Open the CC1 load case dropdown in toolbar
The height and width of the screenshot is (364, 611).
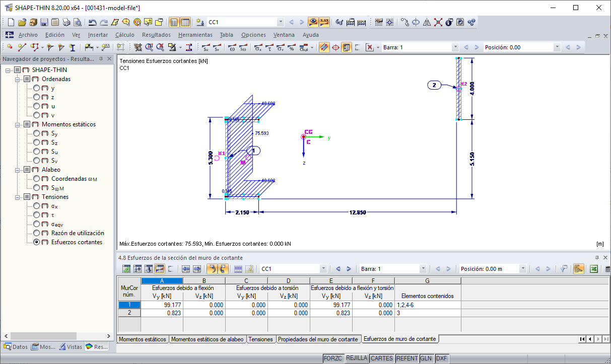click(281, 22)
